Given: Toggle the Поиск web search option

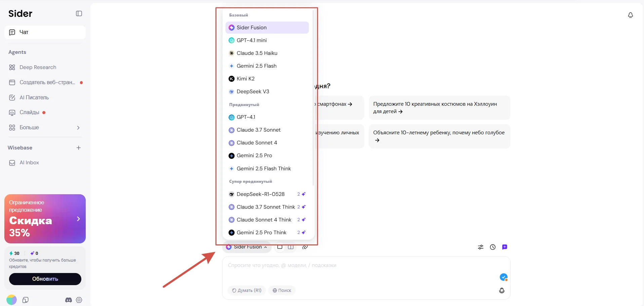Looking at the screenshot, I should [282, 291].
